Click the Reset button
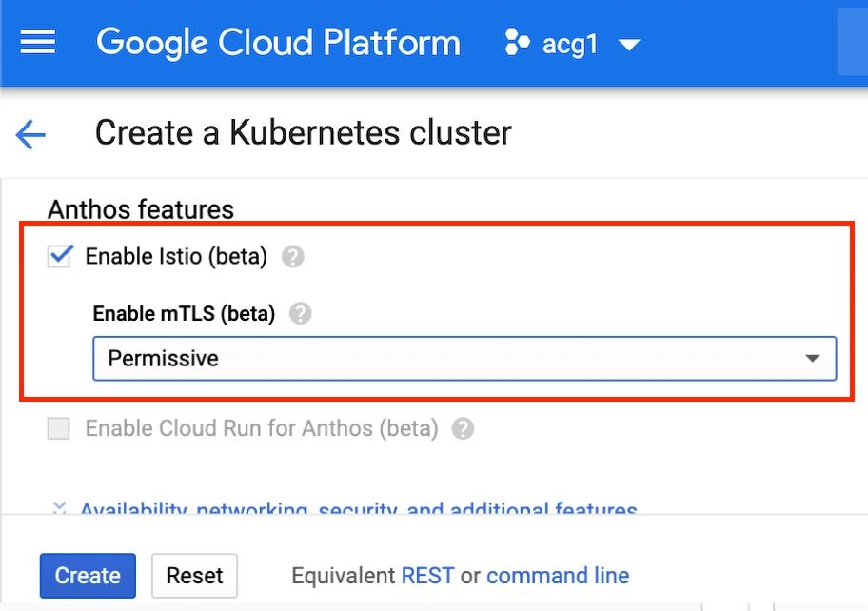The height and width of the screenshot is (611, 868). (x=194, y=576)
